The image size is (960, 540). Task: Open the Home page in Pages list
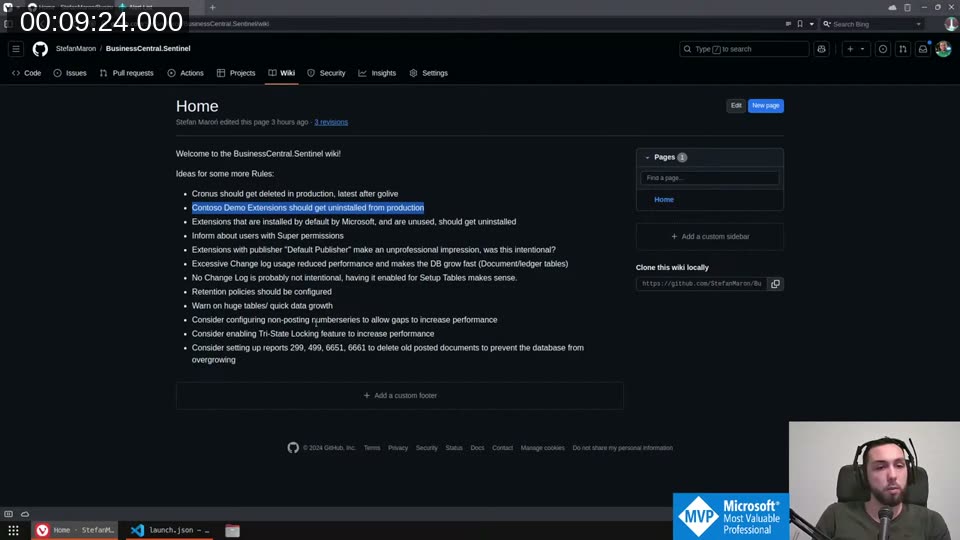664,200
